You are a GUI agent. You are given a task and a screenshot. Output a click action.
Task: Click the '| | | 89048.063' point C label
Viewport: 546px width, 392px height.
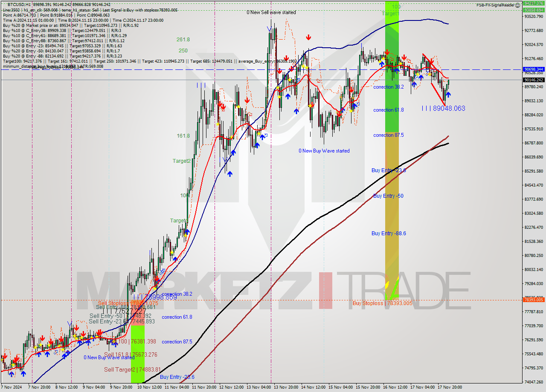[x=443, y=109]
